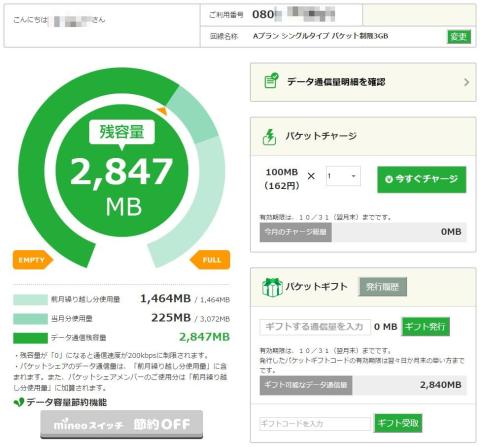The width and height of the screenshot is (480, 447).
Task: Click the packet gift box icon
Action: [x=272, y=287]
